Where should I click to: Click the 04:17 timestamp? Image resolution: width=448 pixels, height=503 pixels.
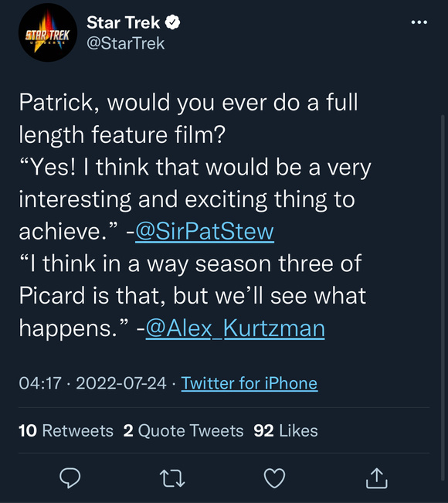[x=40, y=383]
